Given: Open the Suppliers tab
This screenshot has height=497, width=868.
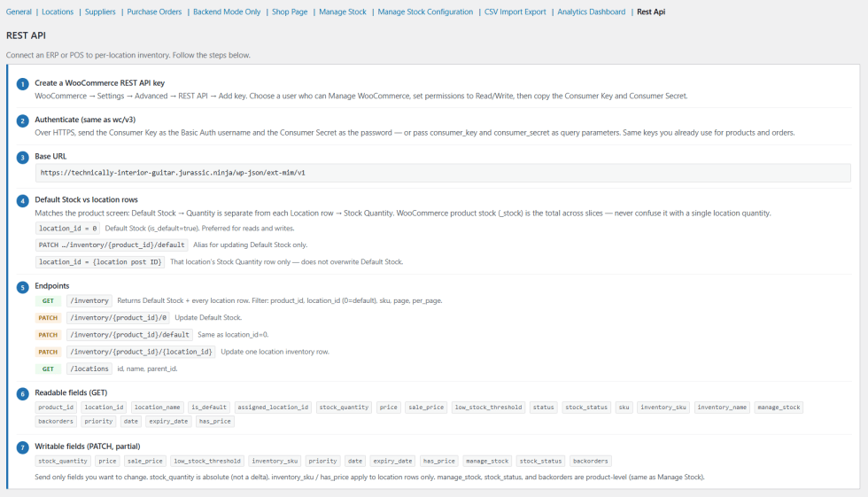Looking at the screenshot, I should (100, 12).
